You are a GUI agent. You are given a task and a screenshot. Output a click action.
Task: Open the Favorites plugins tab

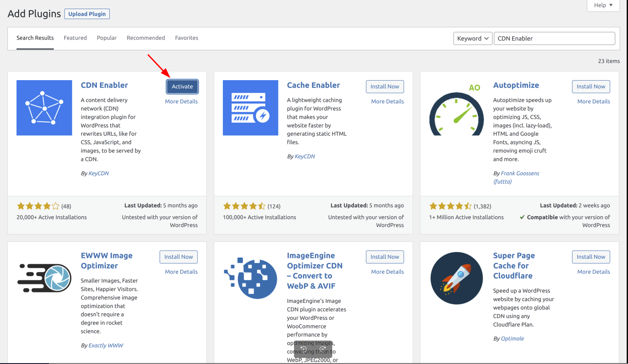(186, 38)
